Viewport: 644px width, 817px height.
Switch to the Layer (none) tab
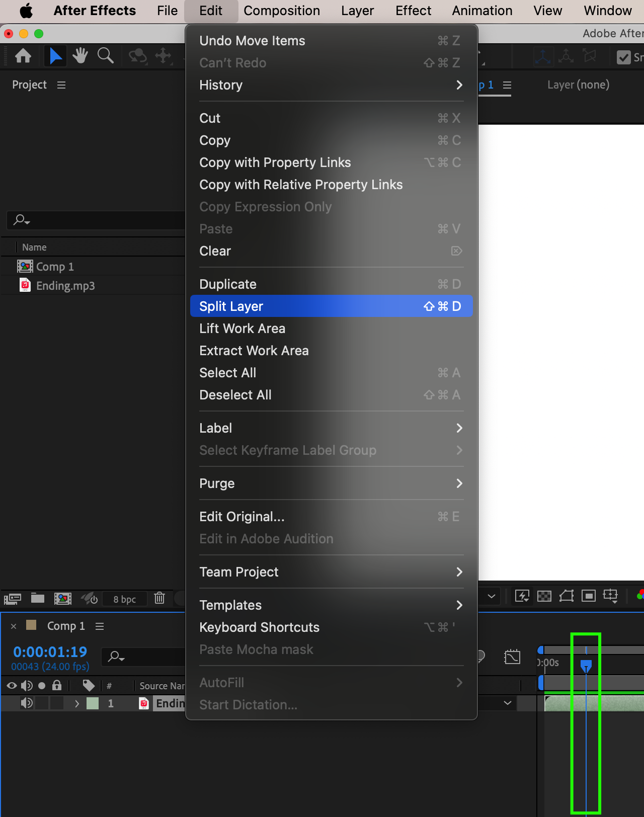[x=578, y=85]
